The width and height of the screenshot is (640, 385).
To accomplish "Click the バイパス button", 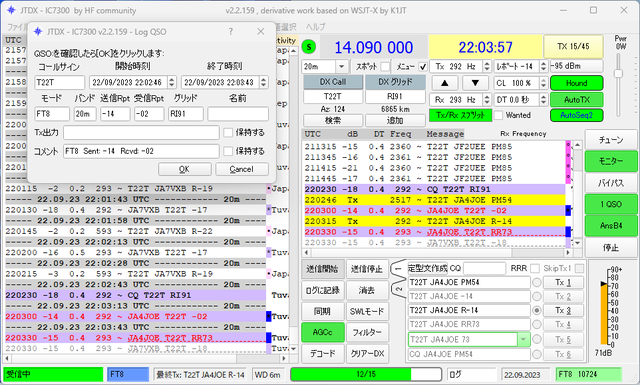I will tap(611, 183).
